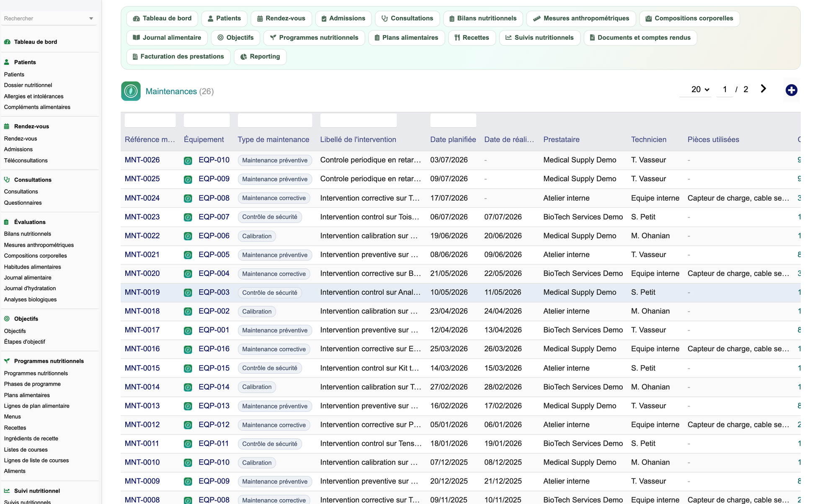This screenshot has height=504, width=815.
Task: Click the Rendez-vous calendar icon in sidebar
Action: tap(7, 126)
